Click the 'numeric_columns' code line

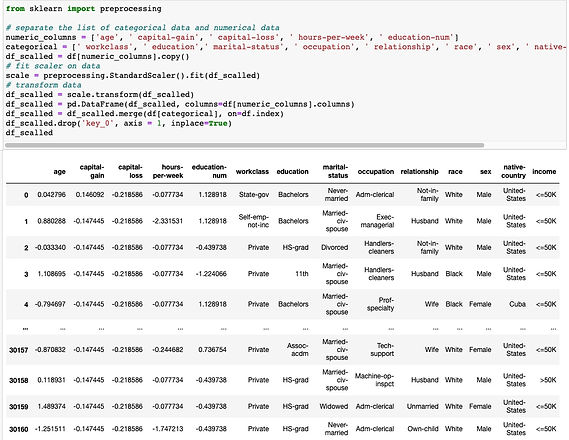click(232, 37)
